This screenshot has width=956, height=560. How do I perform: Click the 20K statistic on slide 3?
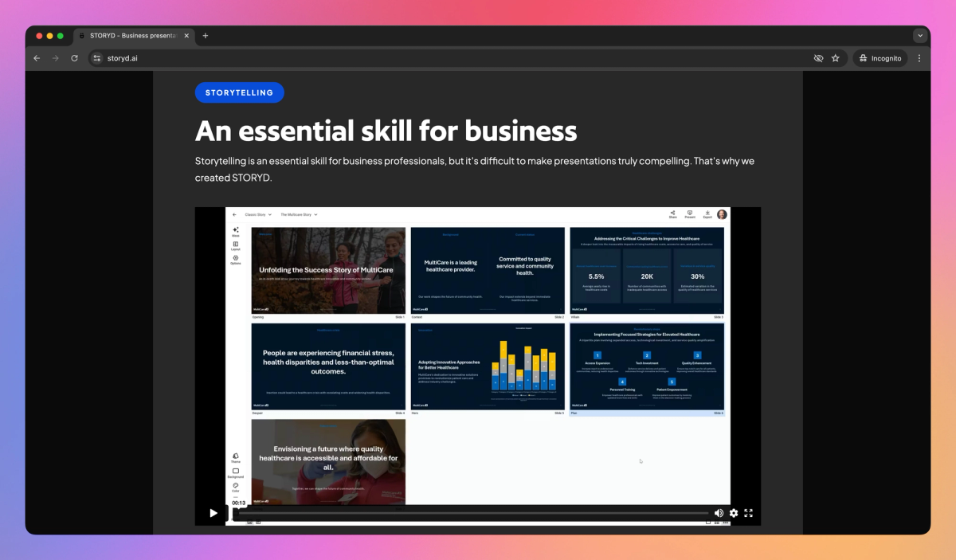click(x=647, y=276)
